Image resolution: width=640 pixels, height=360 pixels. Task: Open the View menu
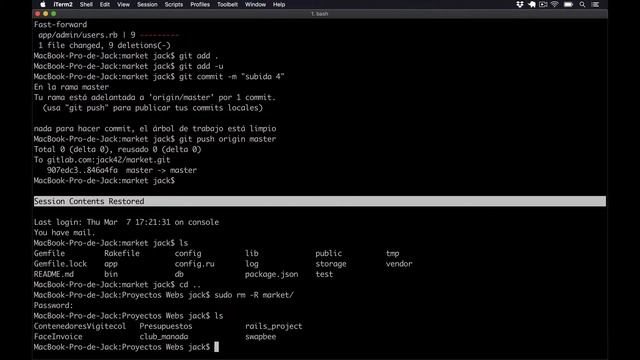[123, 4]
